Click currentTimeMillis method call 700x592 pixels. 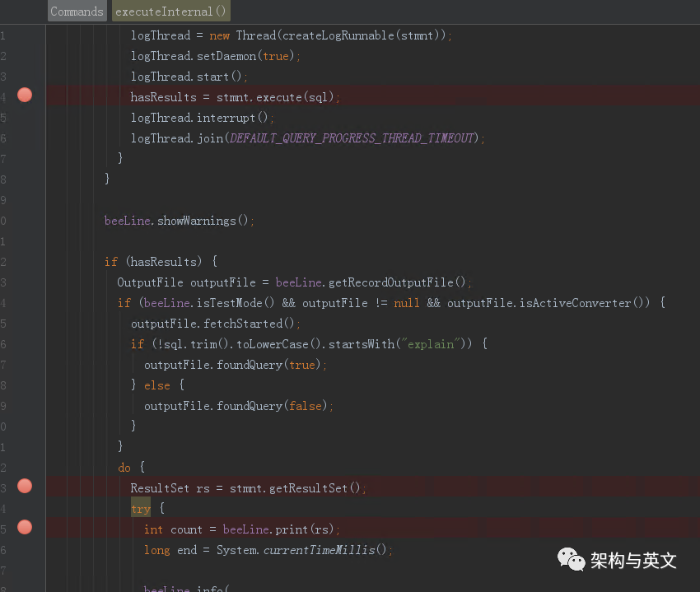(x=319, y=550)
